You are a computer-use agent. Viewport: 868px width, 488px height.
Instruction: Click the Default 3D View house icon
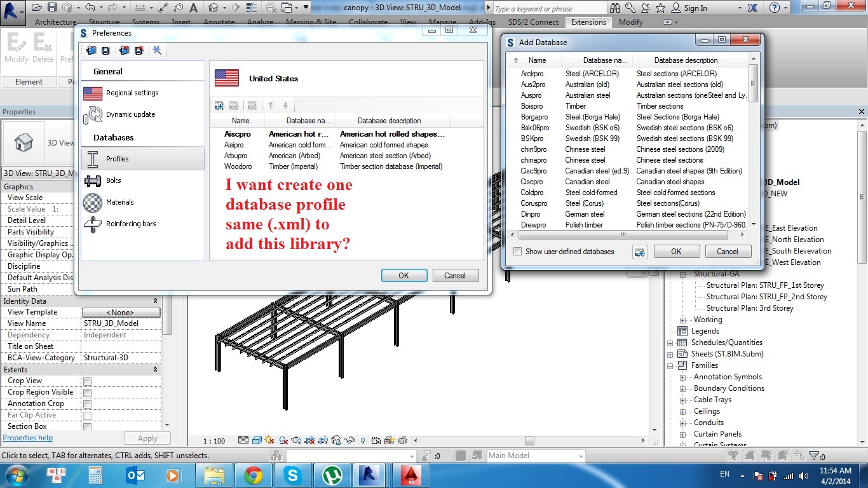pos(214,8)
